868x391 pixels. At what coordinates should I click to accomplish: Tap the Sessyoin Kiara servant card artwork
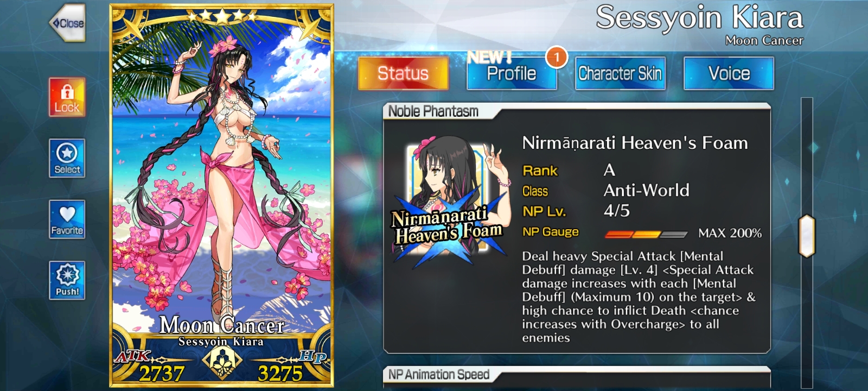click(x=221, y=179)
